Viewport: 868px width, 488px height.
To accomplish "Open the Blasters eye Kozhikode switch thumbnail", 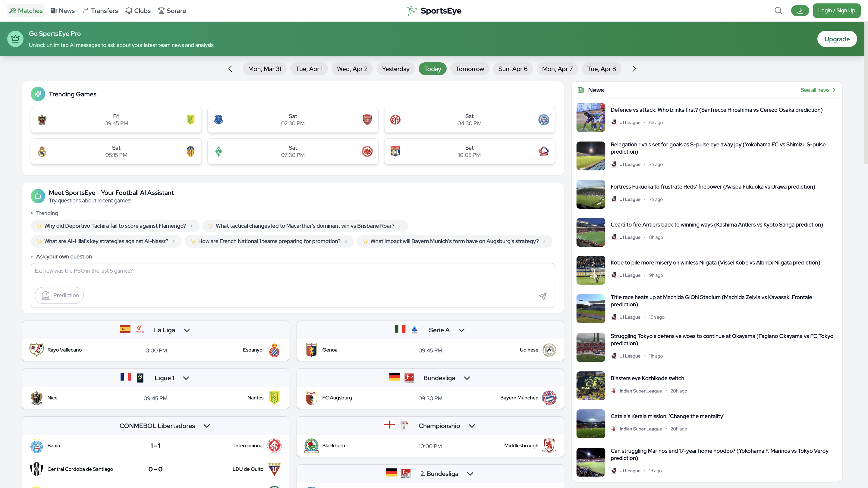I will 590,386.
